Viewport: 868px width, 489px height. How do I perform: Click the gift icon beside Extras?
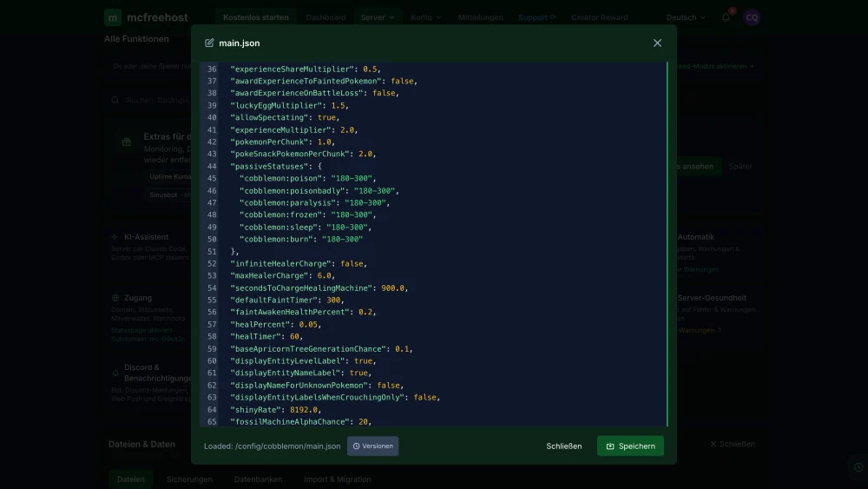pos(126,142)
